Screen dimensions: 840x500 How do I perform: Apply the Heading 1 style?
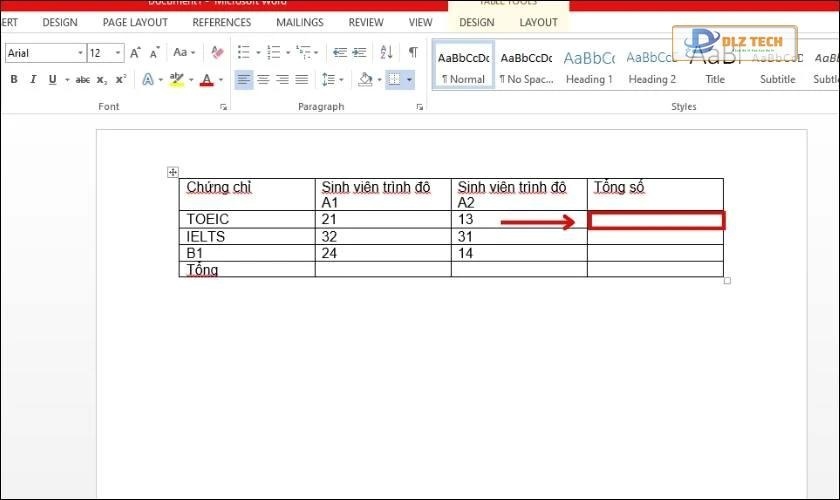click(589, 67)
